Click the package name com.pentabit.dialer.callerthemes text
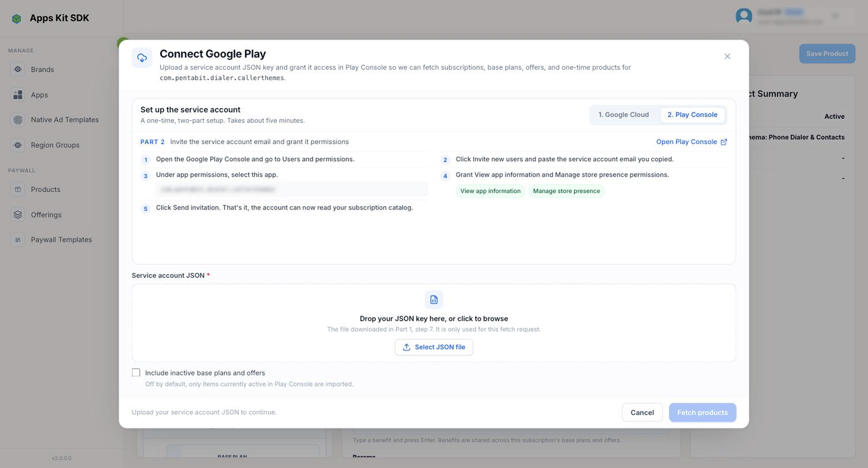This screenshot has height=468, width=868. (x=222, y=78)
